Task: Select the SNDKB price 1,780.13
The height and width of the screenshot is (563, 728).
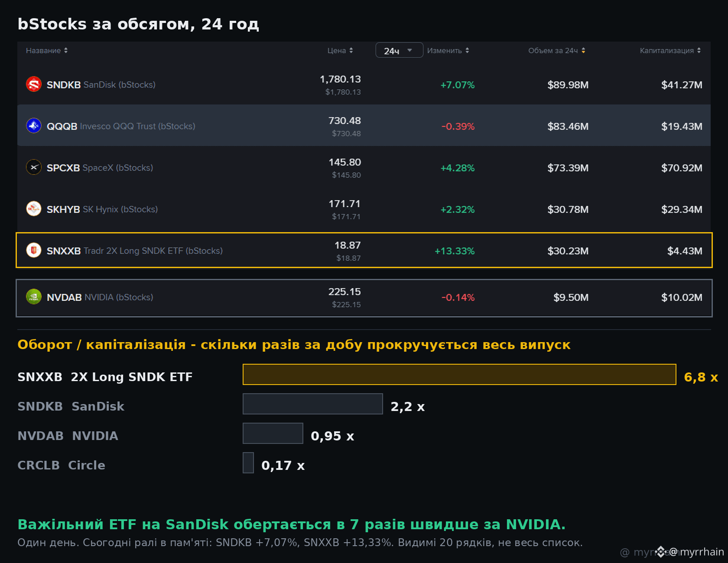Action: (x=340, y=79)
